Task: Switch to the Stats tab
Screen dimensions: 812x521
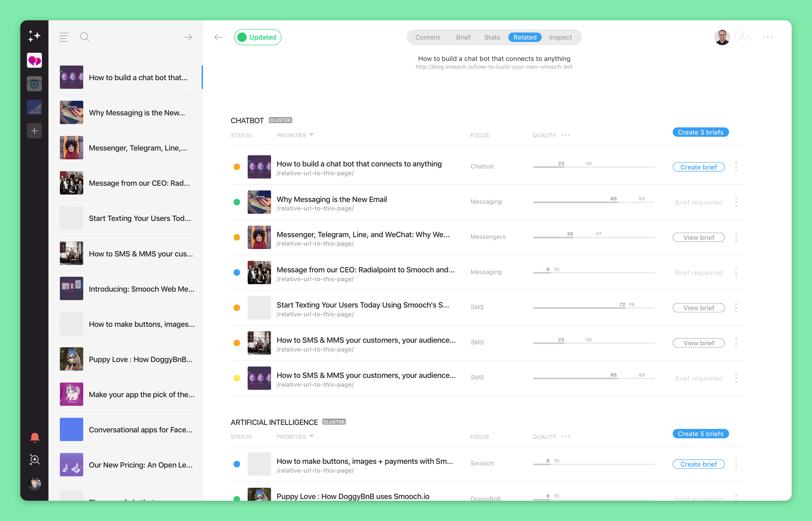Action: point(492,37)
